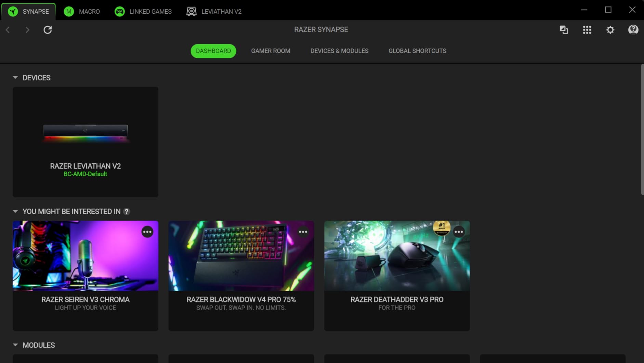Open the apps grid launcher
644x363 pixels.
pyautogui.click(x=587, y=30)
